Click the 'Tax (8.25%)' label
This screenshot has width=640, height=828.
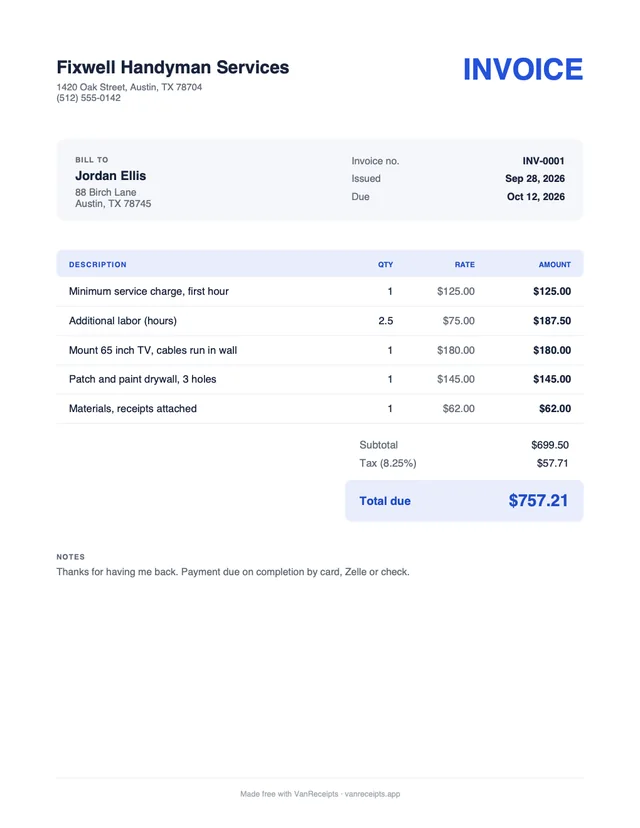point(388,464)
